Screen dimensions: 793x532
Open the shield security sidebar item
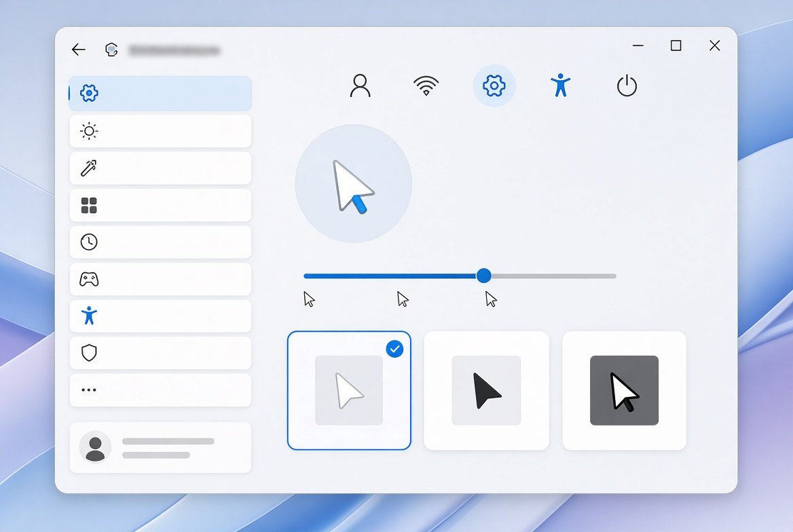[x=160, y=353]
